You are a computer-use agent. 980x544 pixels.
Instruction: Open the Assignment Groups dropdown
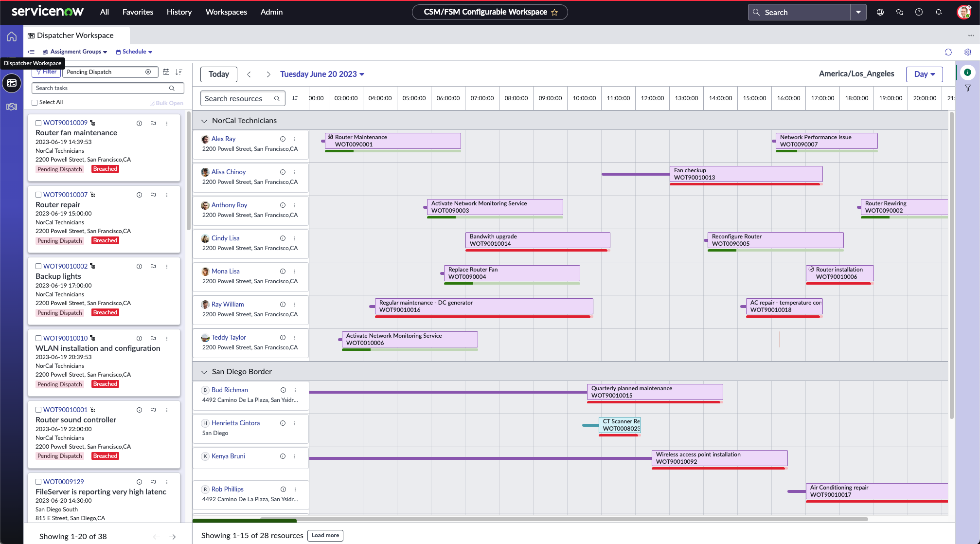click(75, 52)
